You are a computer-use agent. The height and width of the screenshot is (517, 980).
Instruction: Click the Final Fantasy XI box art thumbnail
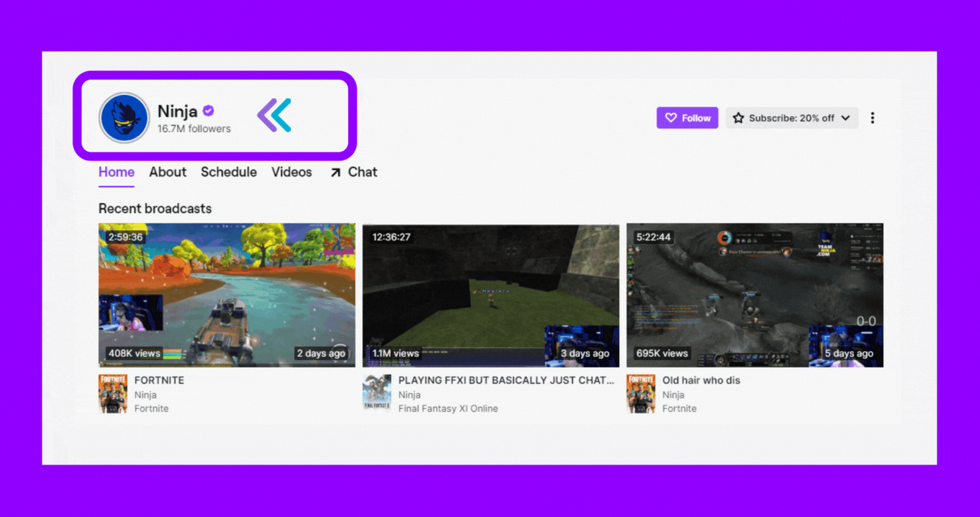coord(377,394)
